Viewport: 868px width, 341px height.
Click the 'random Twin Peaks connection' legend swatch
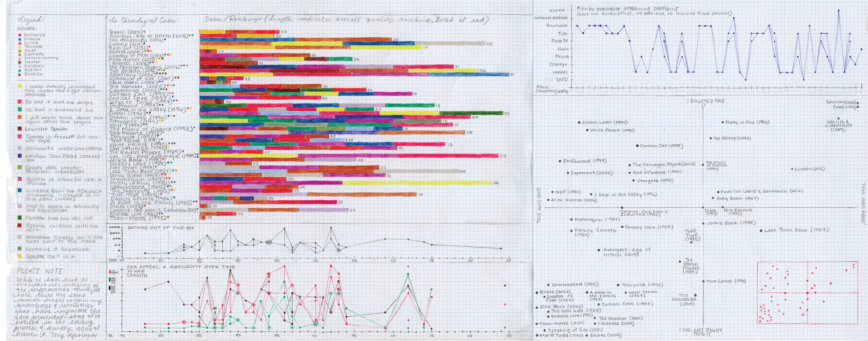coord(20,156)
